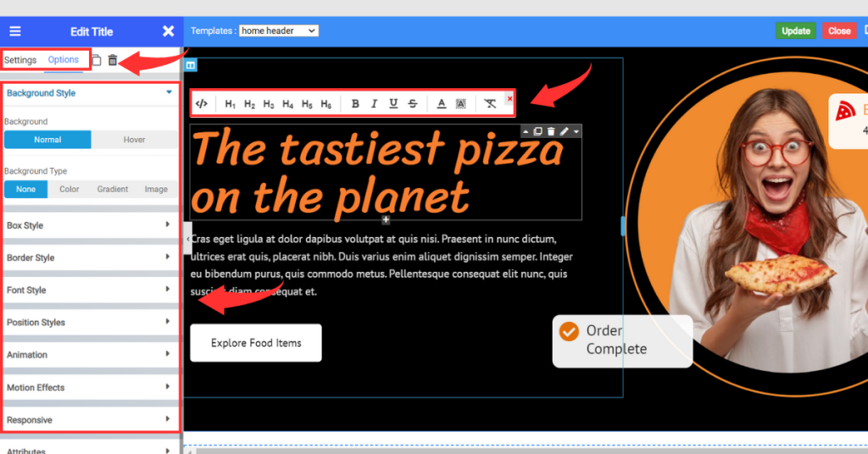Select the Hover background state
Screen dimensions: 868x454
(x=135, y=140)
